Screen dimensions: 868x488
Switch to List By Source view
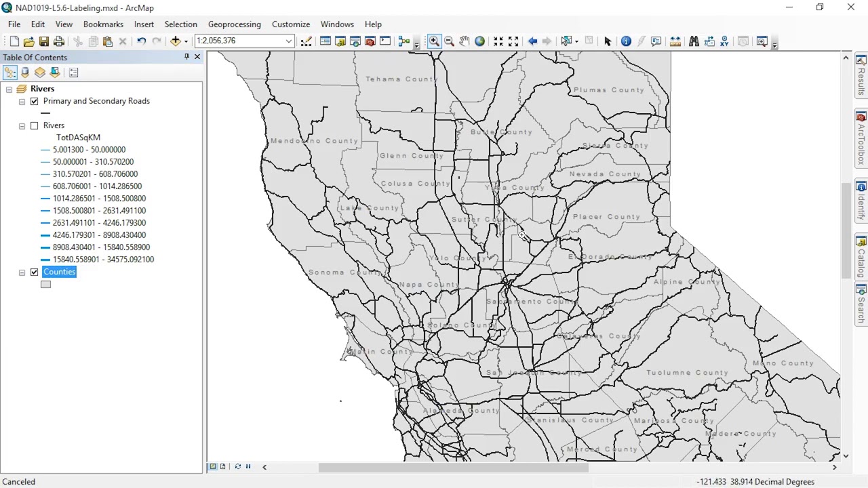(x=25, y=73)
